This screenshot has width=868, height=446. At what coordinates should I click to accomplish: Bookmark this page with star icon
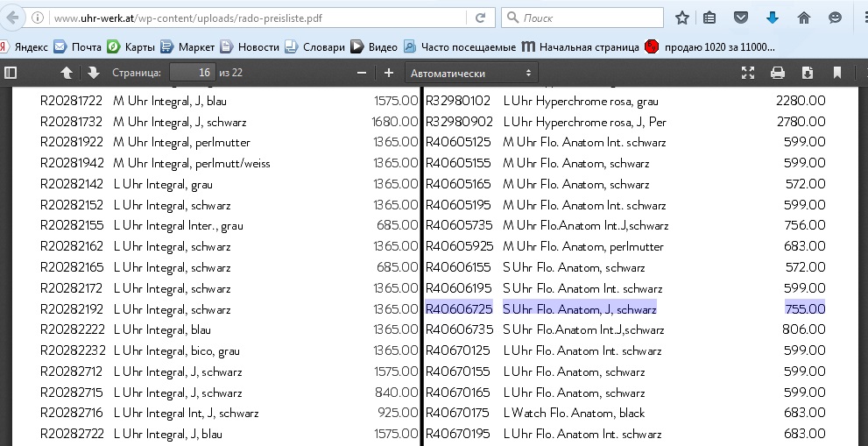(x=682, y=18)
